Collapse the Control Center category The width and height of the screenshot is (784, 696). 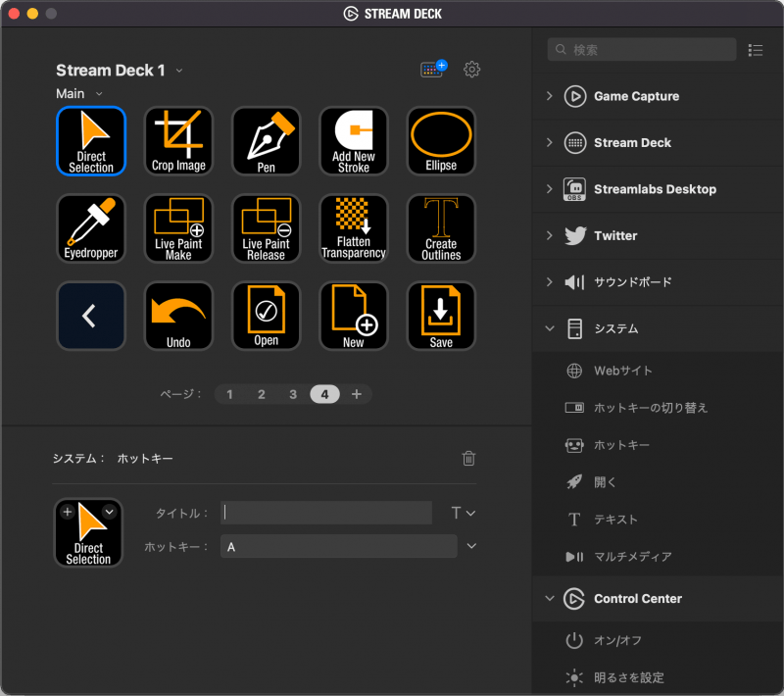550,599
